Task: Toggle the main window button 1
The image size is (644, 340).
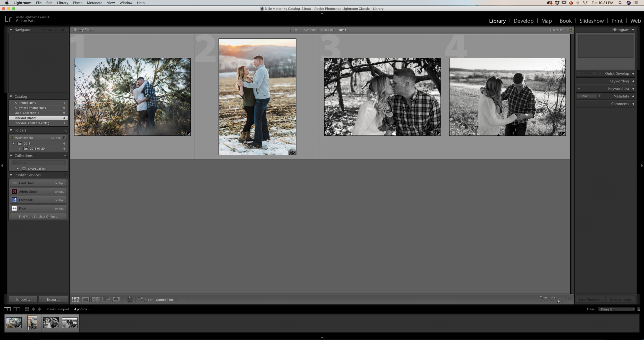Action: [x=7, y=309]
